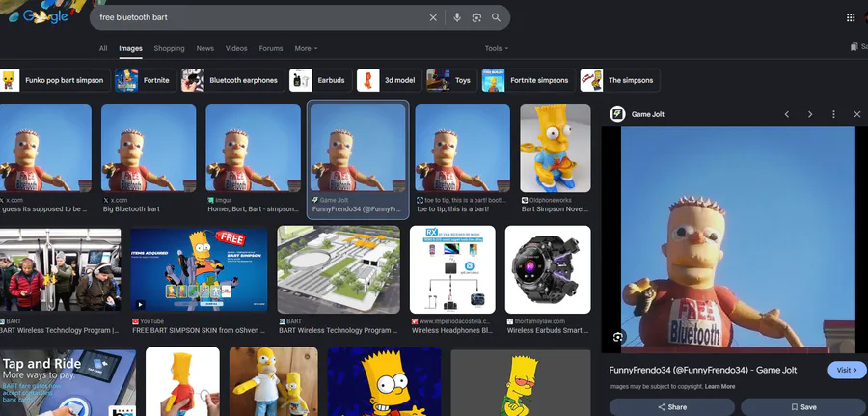The height and width of the screenshot is (416, 868).
Task: Open Saved bookmark icon at top right
Action: click(854, 47)
